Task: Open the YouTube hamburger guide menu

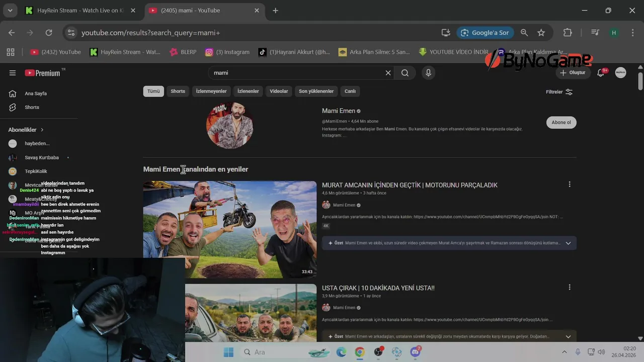Action: click(x=13, y=73)
